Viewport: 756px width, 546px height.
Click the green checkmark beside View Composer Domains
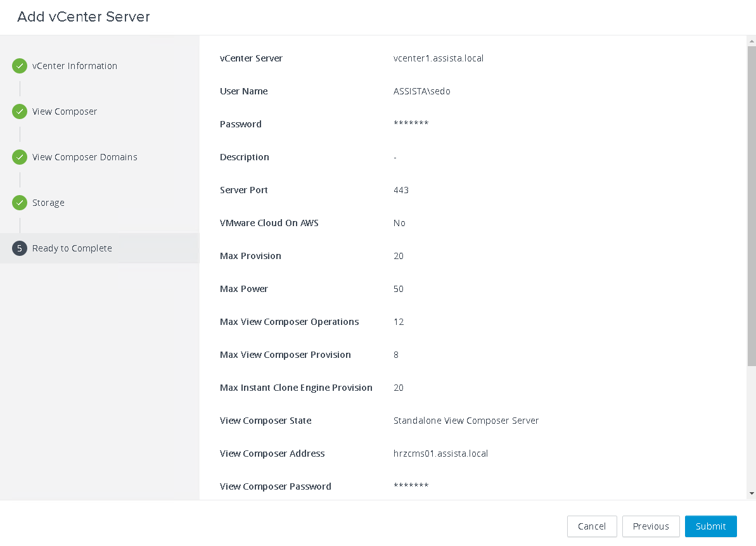click(x=19, y=157)
